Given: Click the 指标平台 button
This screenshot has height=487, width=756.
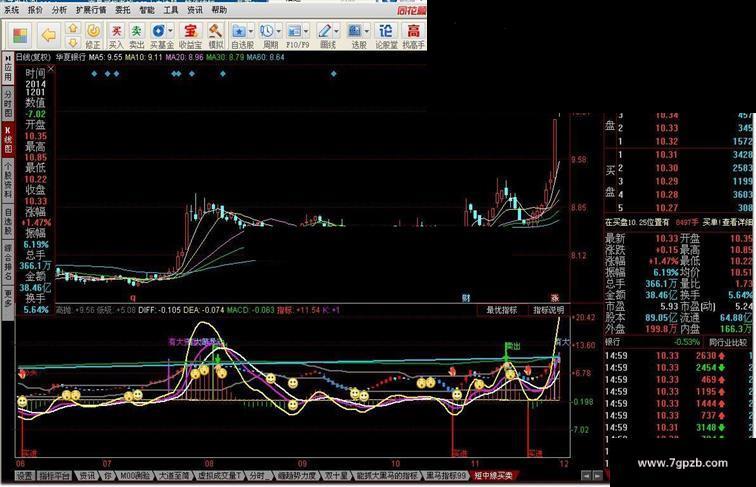Looking at the screenshot, I should (55, 476).
